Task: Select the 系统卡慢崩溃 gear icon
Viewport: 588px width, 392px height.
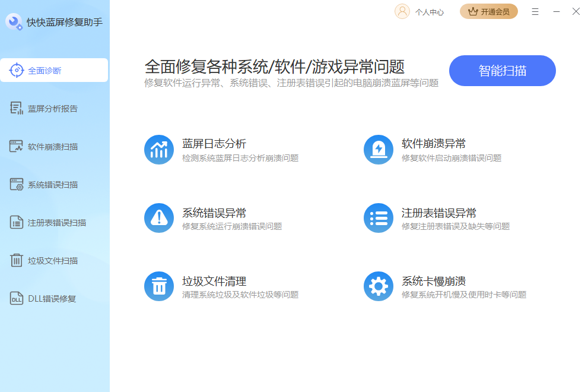Action: coord(379,286)
